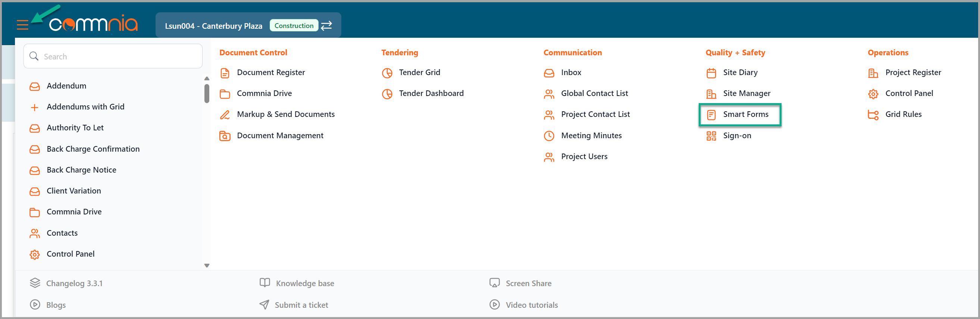Click the Quality + Safety heading
Viewport: 980px width, 319px height.
click(x=735, y=53)
